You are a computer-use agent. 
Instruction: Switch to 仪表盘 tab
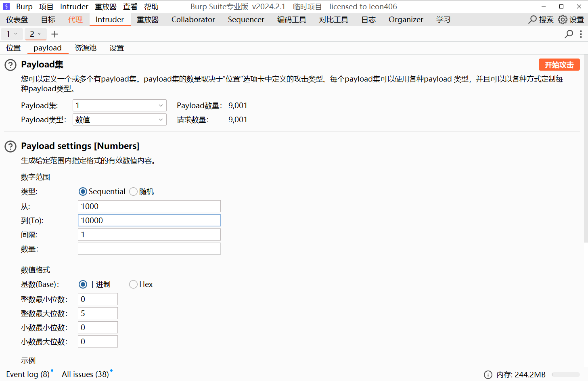click(17, 19)
